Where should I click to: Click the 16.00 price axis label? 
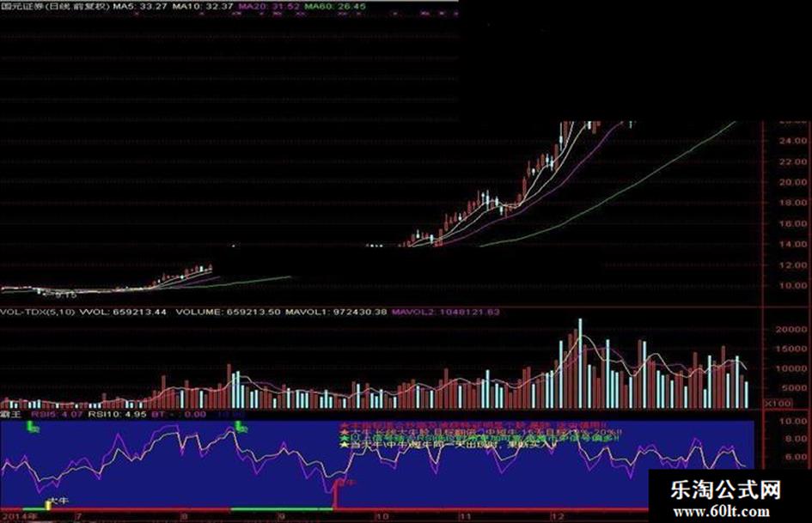tap(792, 223)
